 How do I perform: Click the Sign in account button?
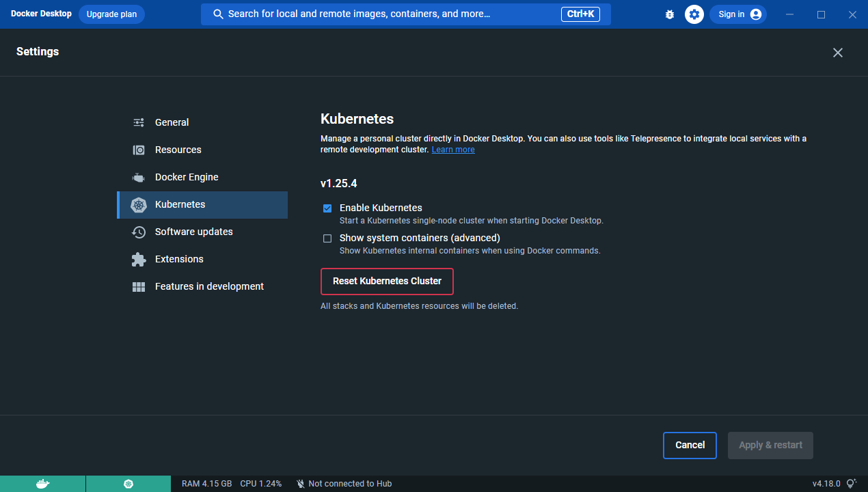coord(738,14)
